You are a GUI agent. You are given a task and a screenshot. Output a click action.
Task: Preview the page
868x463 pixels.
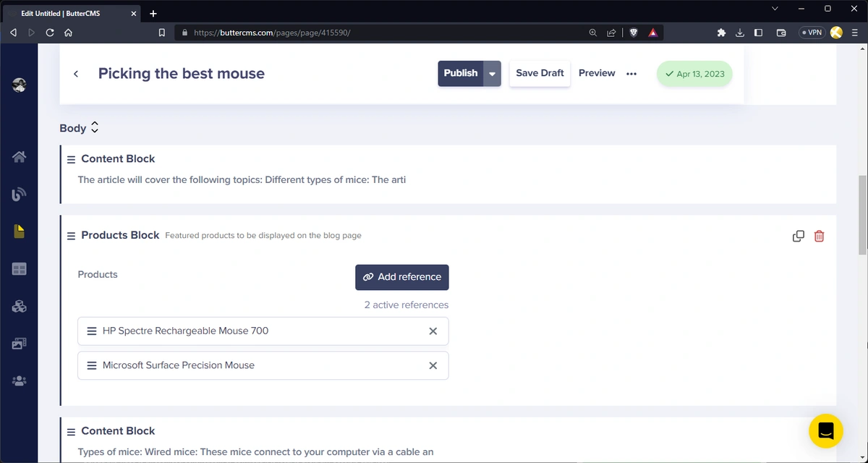[597, 73]
